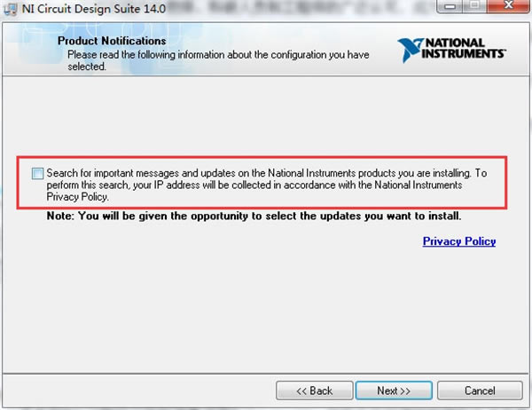Click the 'Privacy Policy.' text ending the checkbox label
The width and height of the screenshot is (532, 410).
pos(78,197)
